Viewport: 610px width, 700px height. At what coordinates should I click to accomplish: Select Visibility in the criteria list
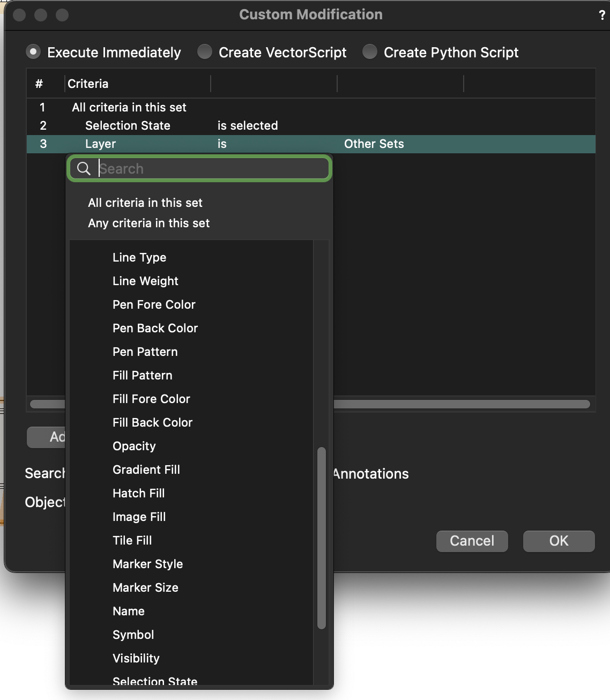point(136,658)
